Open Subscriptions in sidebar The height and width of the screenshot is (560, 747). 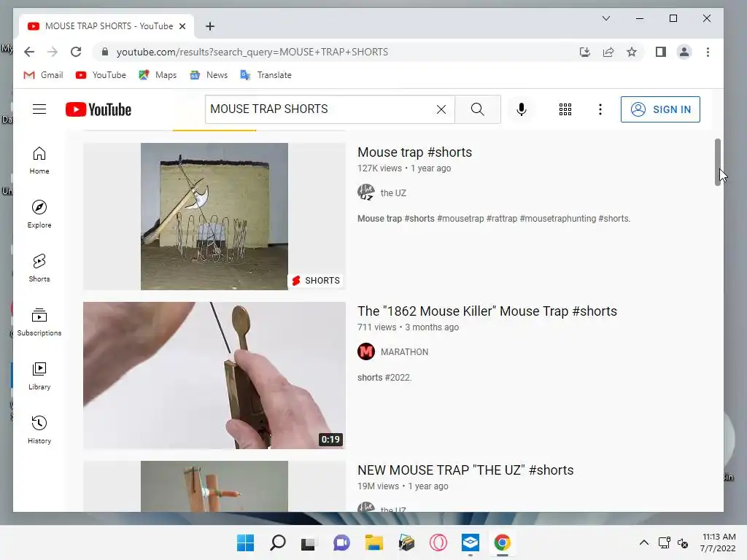pyautogui.click(x=39, y=322)
